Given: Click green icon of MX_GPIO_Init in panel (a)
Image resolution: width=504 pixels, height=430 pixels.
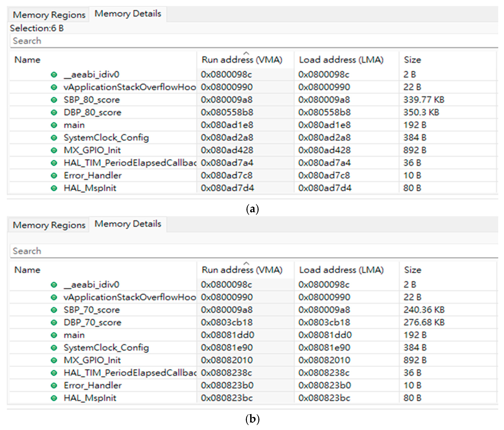Looking at the screenshot, I should [x=54, y=150].
